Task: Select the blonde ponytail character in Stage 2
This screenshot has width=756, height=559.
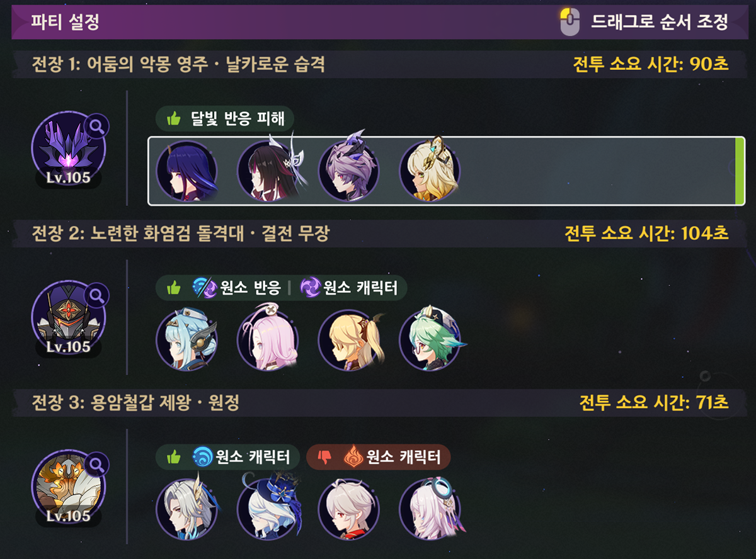Action: click(350, 340)
